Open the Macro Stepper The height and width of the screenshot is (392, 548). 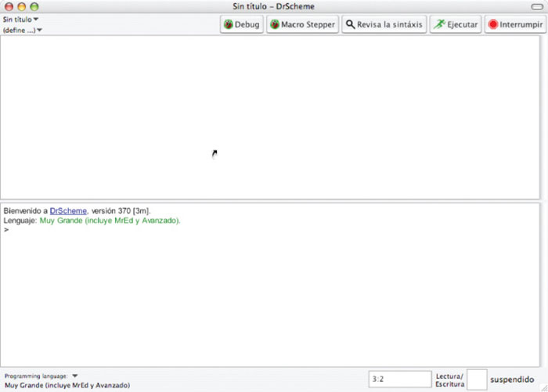pos(303,24)
